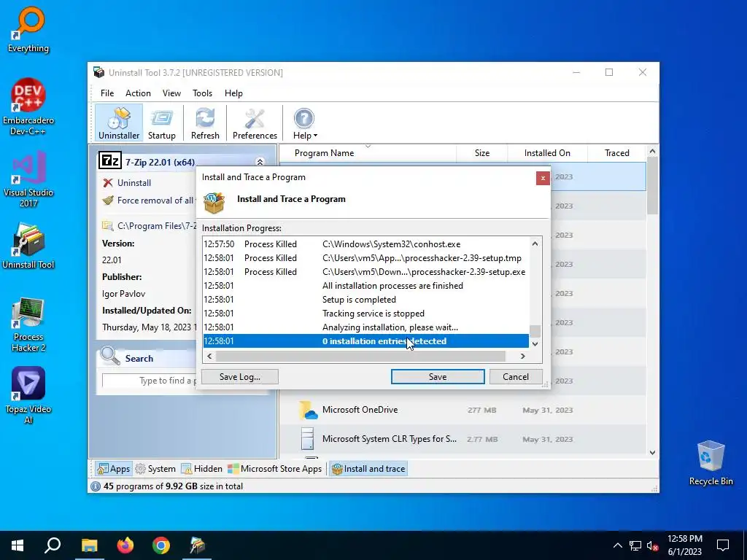This screenshot has height=560, width=747.
Task: Click program list scrollbar down arrow
Action: (x=652, y=452)
